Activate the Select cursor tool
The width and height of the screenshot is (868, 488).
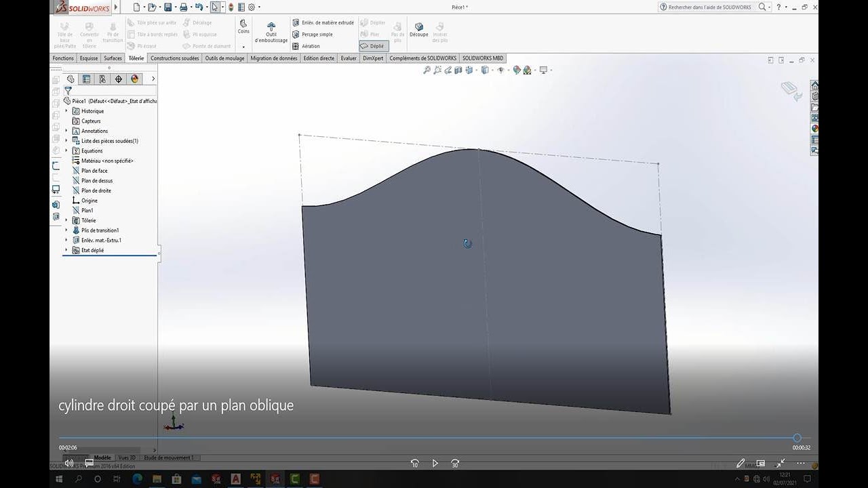pos(215,7)
